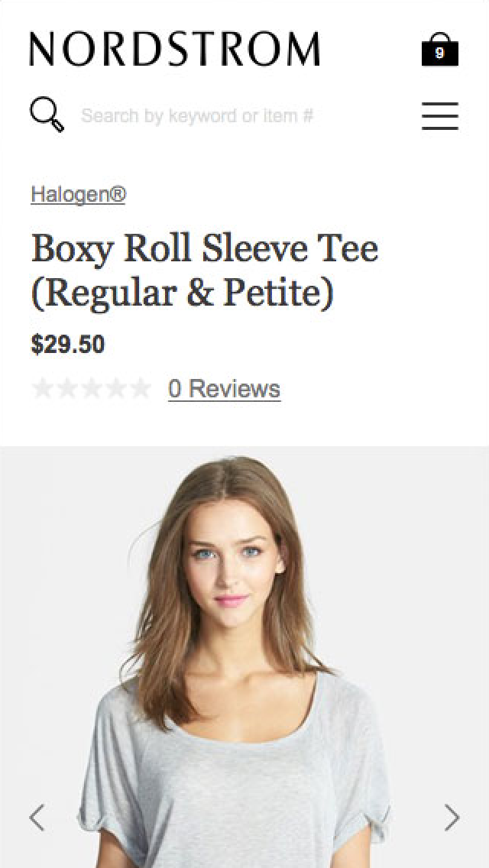Viewport: 489px width, 868px height.
Task: Click the Boxy Roll Sleeve Tee title
Action: 204,249
